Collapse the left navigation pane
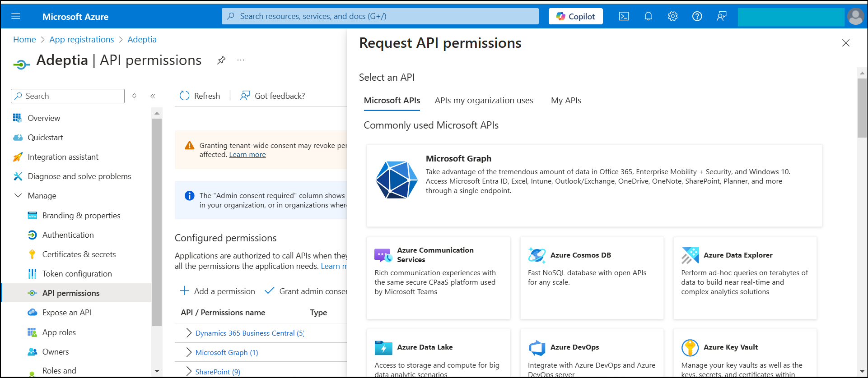 pos(153,96)
